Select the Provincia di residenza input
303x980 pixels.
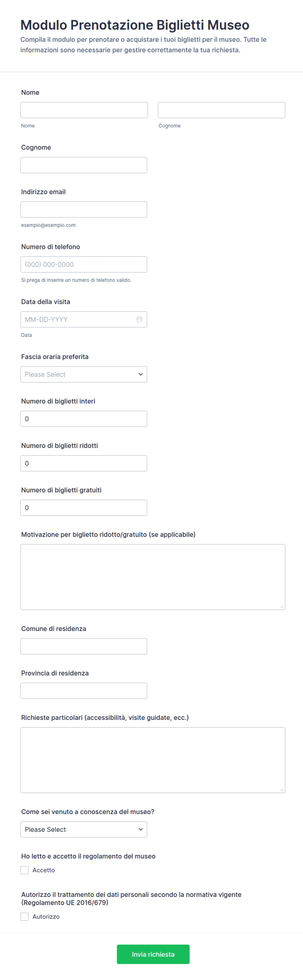coord(84,691)
